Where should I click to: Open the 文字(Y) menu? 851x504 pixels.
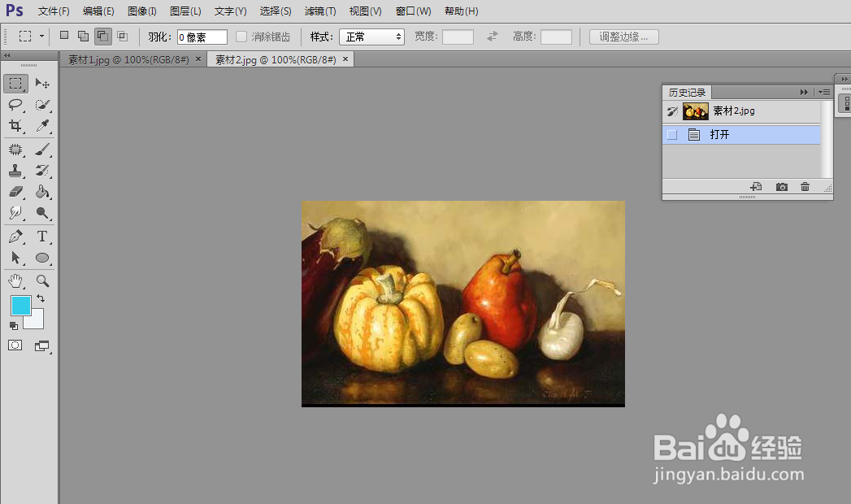(230, 11)
